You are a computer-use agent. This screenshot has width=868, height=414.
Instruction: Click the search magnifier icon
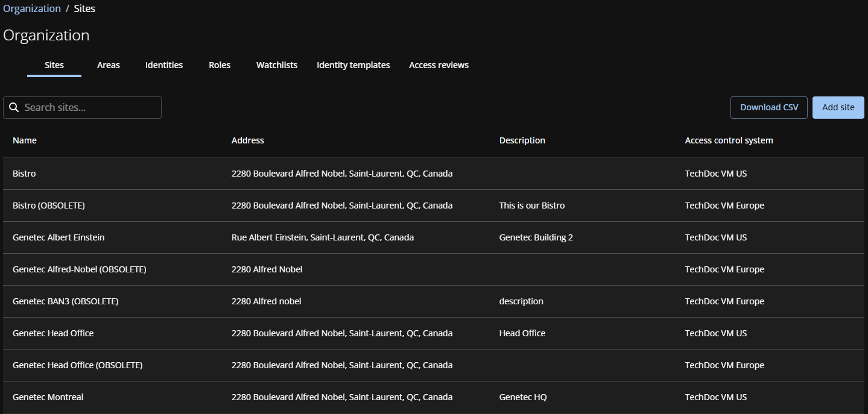click(x=14, y=107)
